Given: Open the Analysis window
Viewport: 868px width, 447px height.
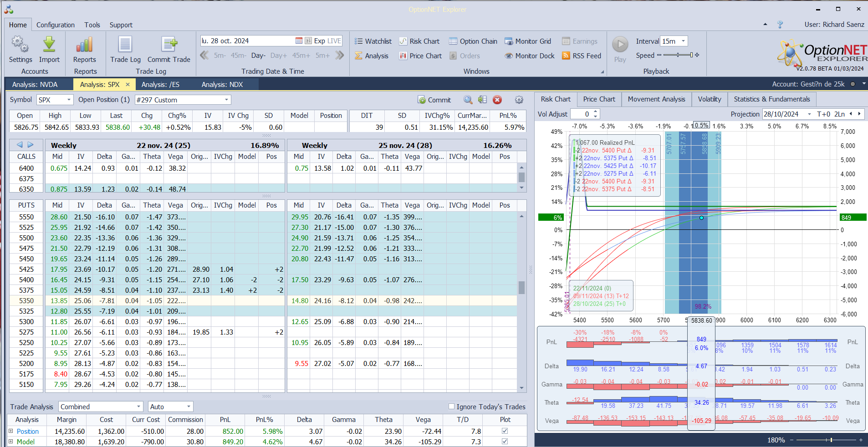Looking at the screenshot, I should pos(372,56).
